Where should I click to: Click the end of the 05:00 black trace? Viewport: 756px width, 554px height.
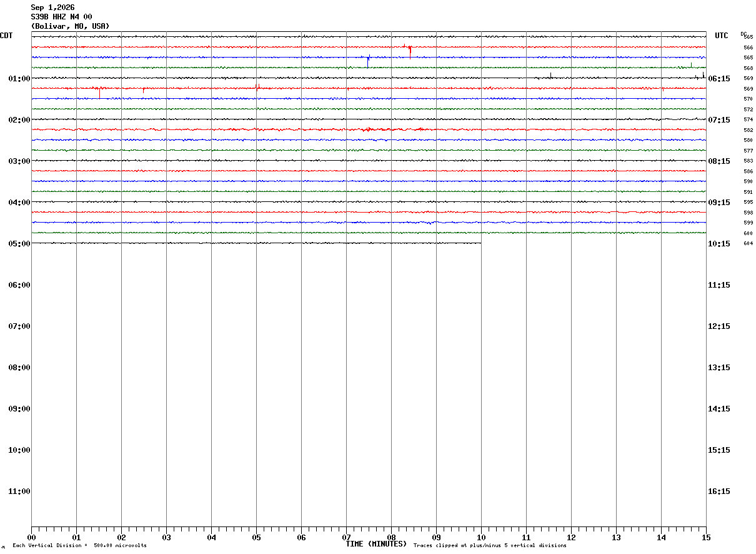coord(480,243)
